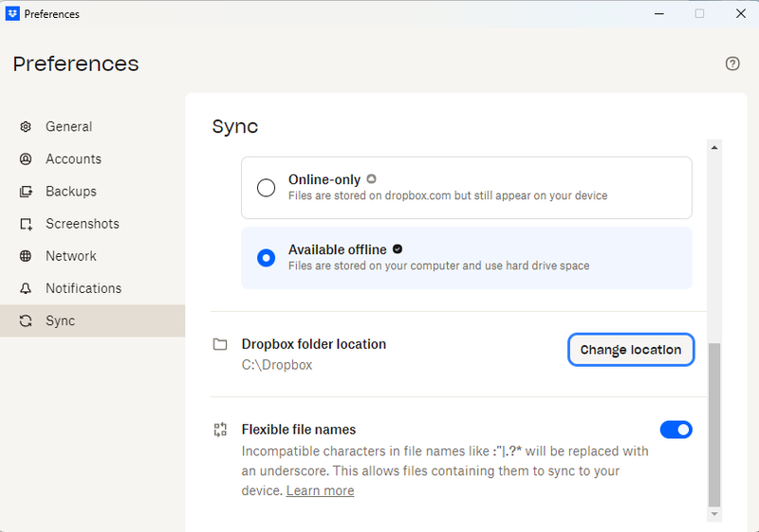Click the Accounts person icon
The image size is (759, 532).
(26, 159)
